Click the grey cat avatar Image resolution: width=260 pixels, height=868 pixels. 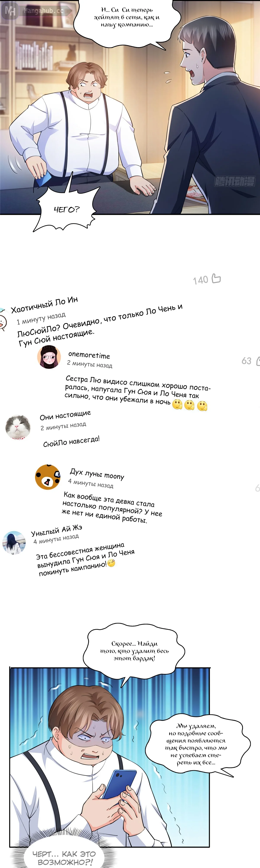coord(18,427)
